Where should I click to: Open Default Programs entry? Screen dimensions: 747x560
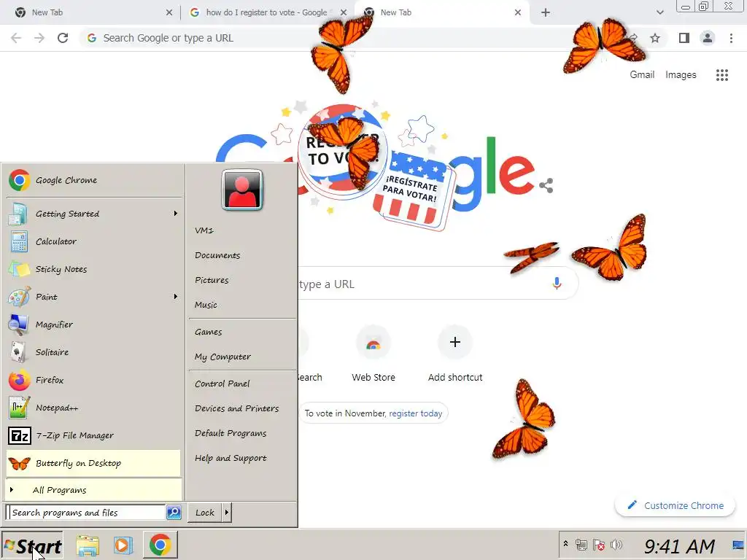[x=231, y=433]
